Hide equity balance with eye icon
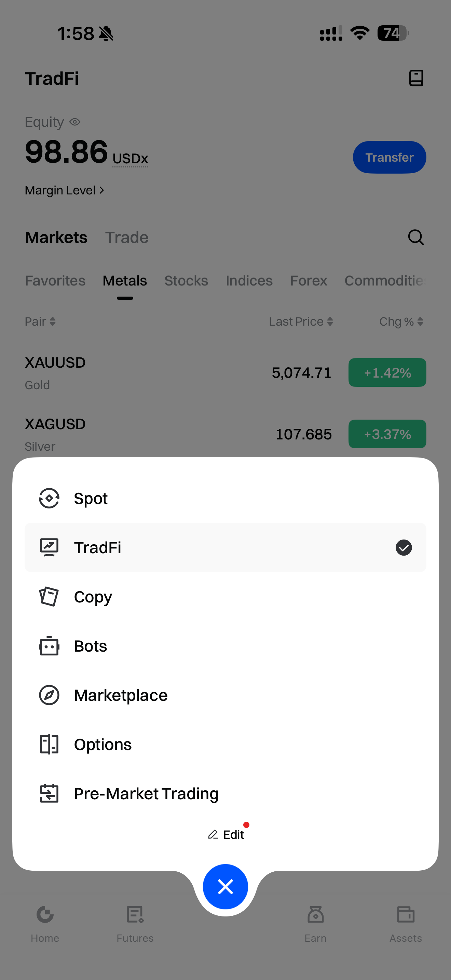This screenshot has width=451, height=980. [x=75, y=122]
